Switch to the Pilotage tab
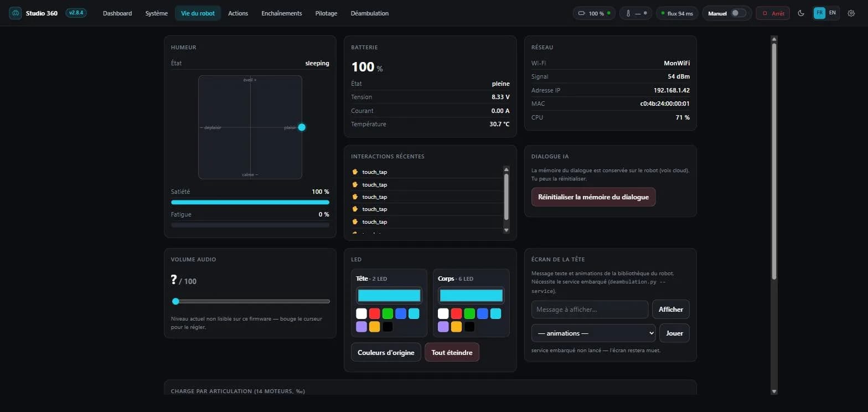Image resolution: width=868 pixels, height=412 pixels. (326, 13)
